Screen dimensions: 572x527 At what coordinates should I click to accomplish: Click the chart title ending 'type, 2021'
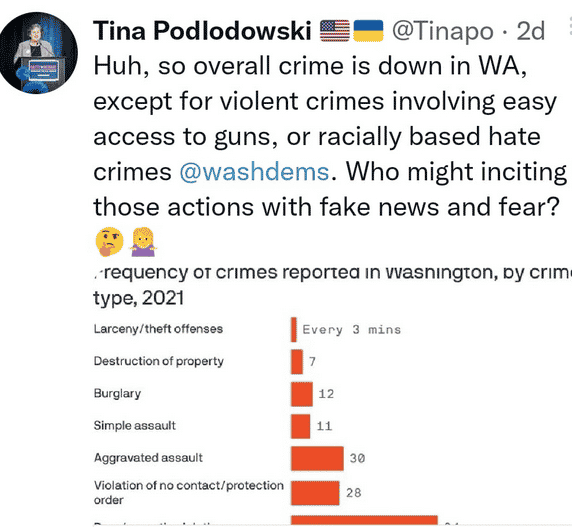pyautogui.click(x=332, y=285)
